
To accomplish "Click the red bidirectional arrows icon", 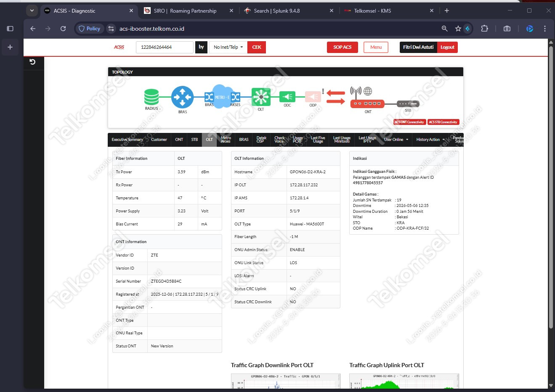I will coord(336,97).
